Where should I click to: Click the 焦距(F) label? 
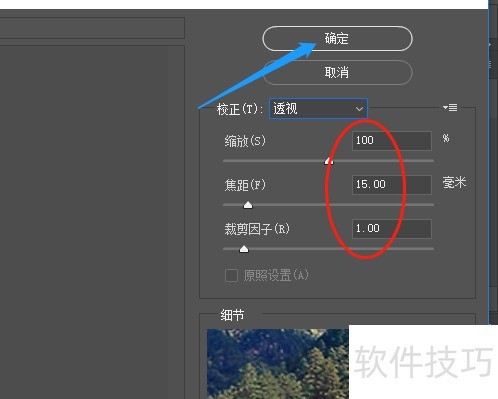245,185
